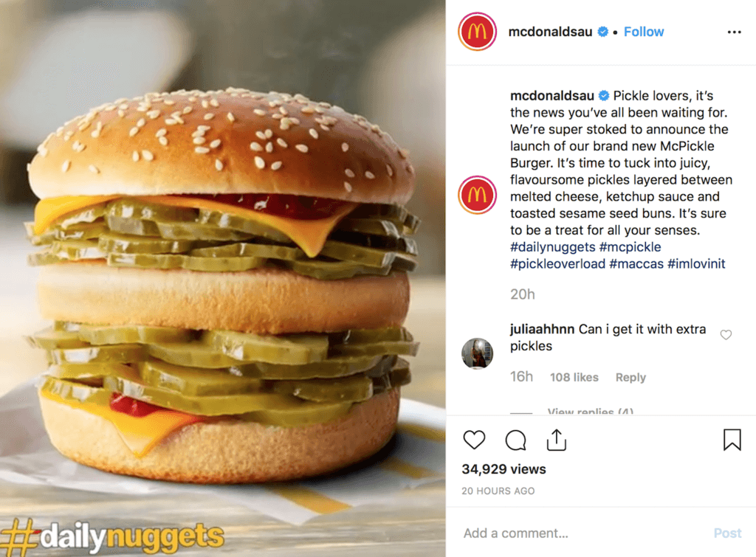This screenshot has width=756, height=557.
Task: Reply to juliaahhnn's comment
Action: tap(630, 377)
